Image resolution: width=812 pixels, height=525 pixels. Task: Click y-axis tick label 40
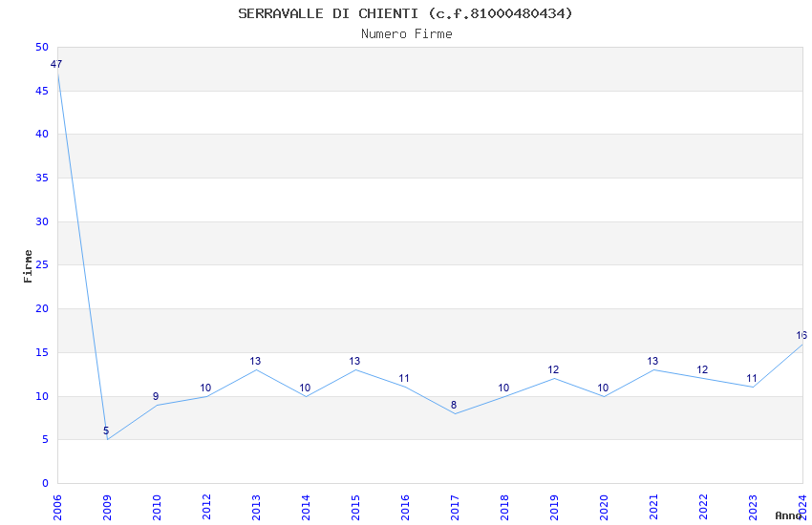pyautogui.click(x=42, y=134)
